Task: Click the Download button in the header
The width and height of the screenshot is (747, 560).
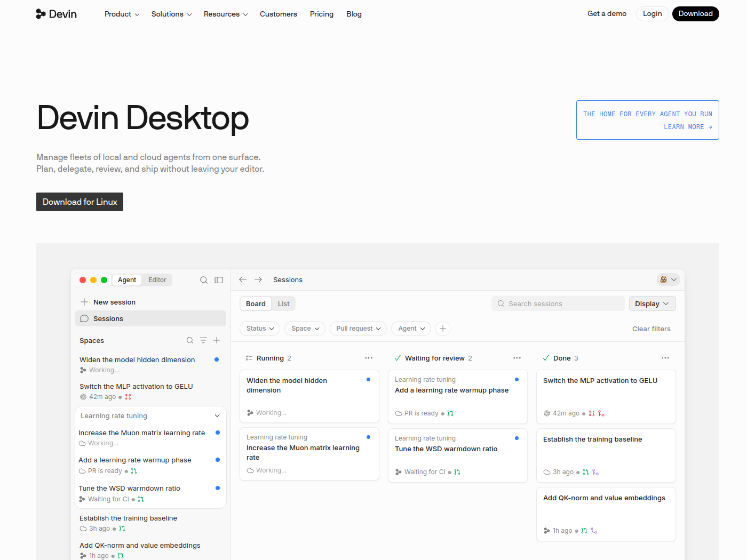Action: tap(695, 14)
